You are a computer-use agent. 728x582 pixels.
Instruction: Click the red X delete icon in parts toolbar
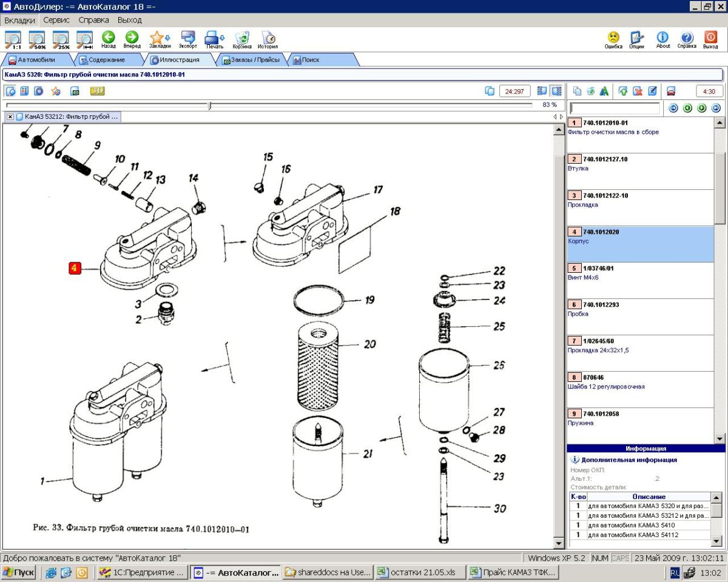[638, 91]
